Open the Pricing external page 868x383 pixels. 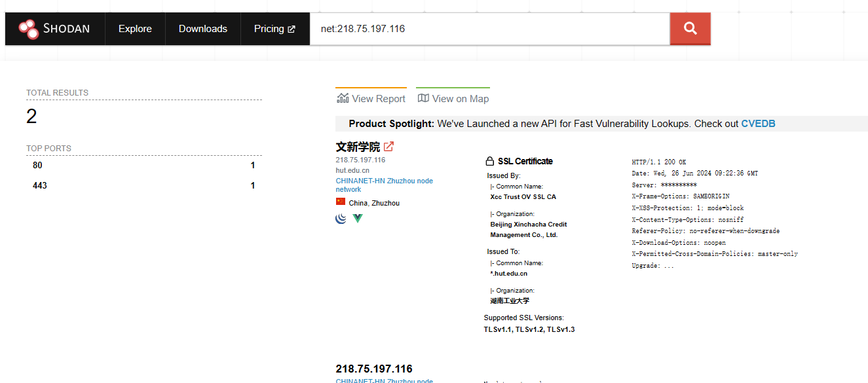[x=274, y=29]
